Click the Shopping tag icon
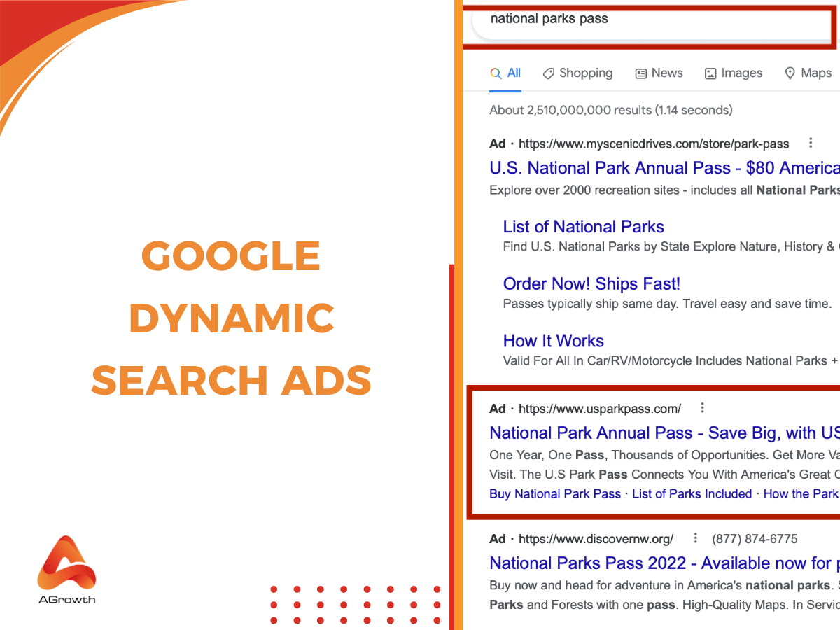The width and height of the screenshot is (840, 630). 549,73
